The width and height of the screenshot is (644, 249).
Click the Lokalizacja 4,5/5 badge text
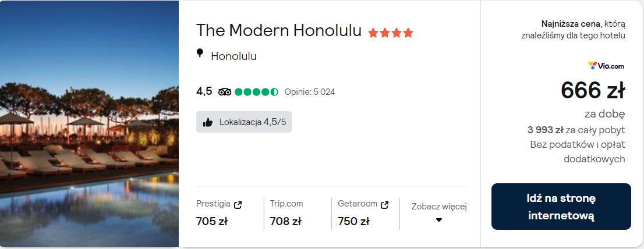[x=252, y=122]
